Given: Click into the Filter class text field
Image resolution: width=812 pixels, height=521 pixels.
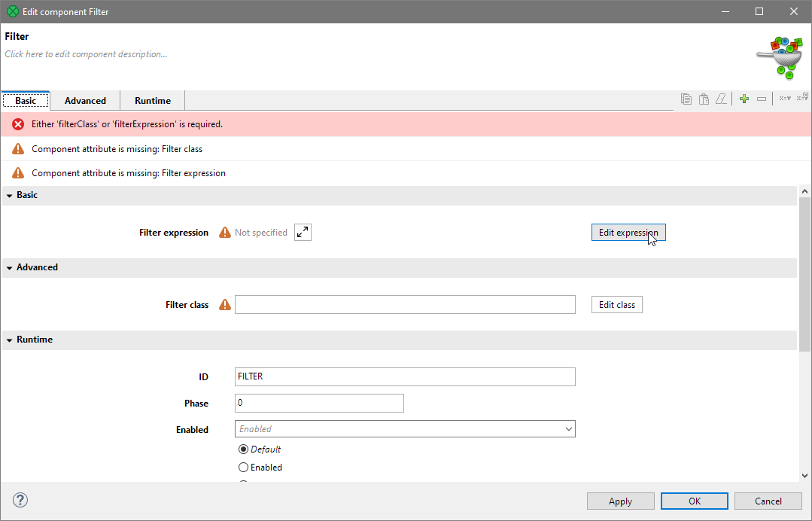Looking at the screenshot, I should click(405, 305).
